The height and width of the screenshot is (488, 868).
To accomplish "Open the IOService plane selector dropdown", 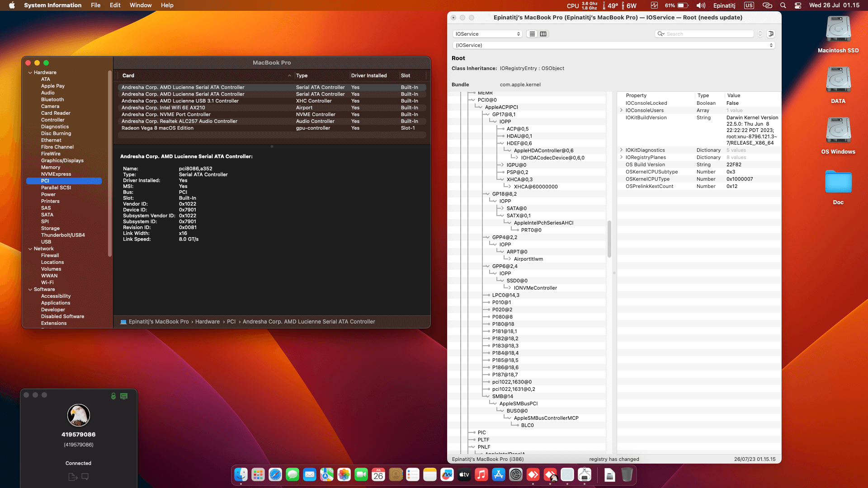I will (x=487, y=34).
